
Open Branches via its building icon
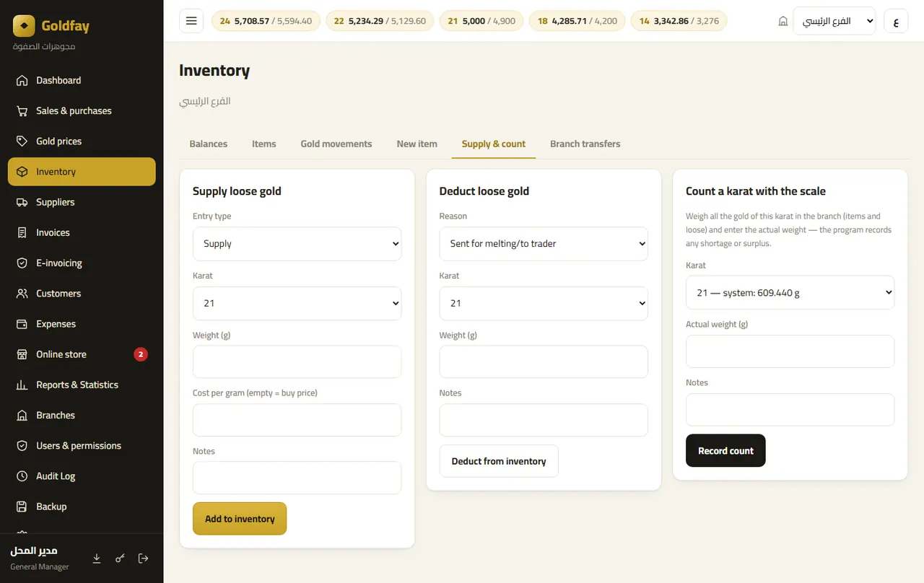(x=22, y=416)
